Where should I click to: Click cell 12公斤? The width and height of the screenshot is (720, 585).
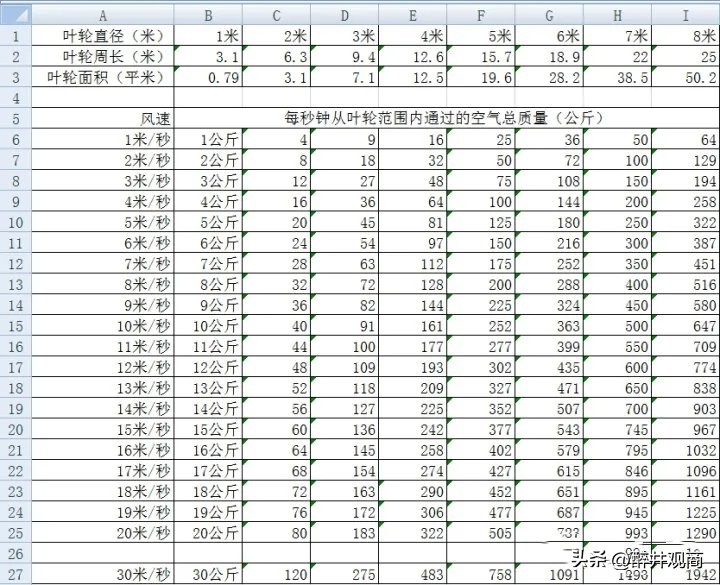(208, 367)
